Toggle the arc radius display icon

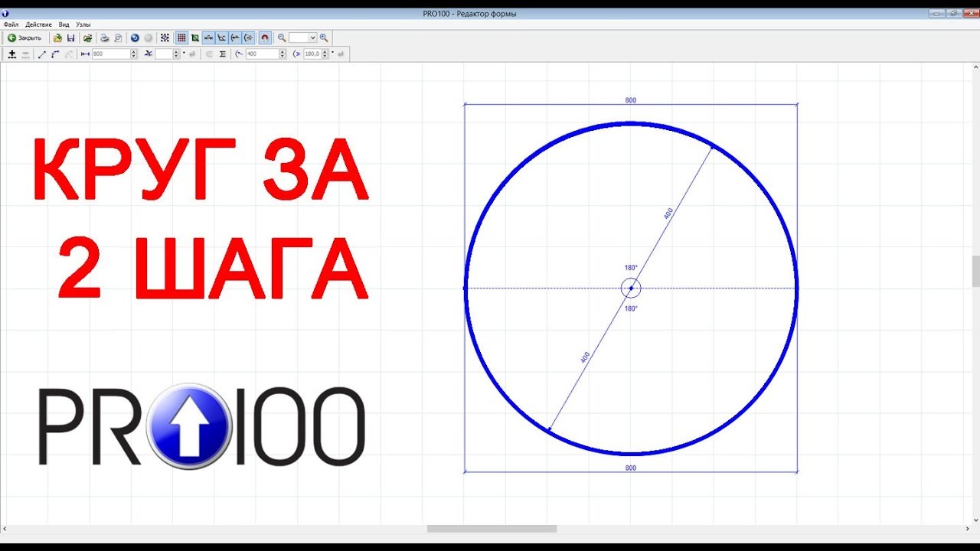pyautogui.click(x=235, y=37)
